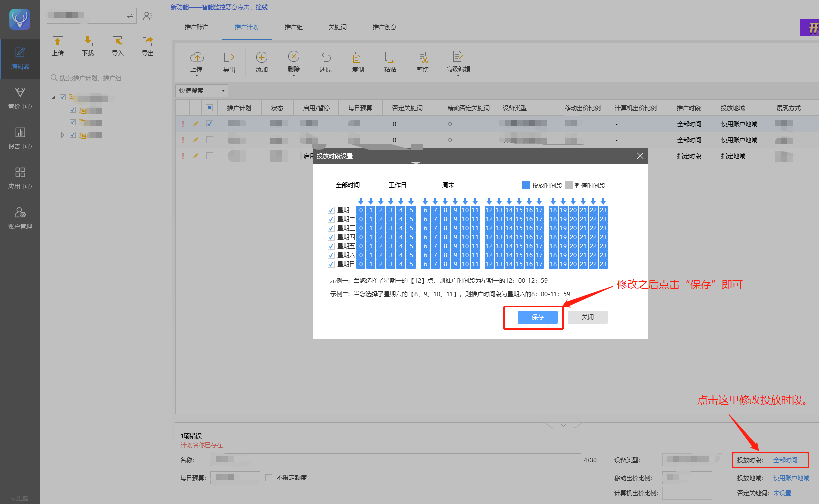Open the 编辑器 sidebar section
The image size is (819, 504).
[20, 59]
